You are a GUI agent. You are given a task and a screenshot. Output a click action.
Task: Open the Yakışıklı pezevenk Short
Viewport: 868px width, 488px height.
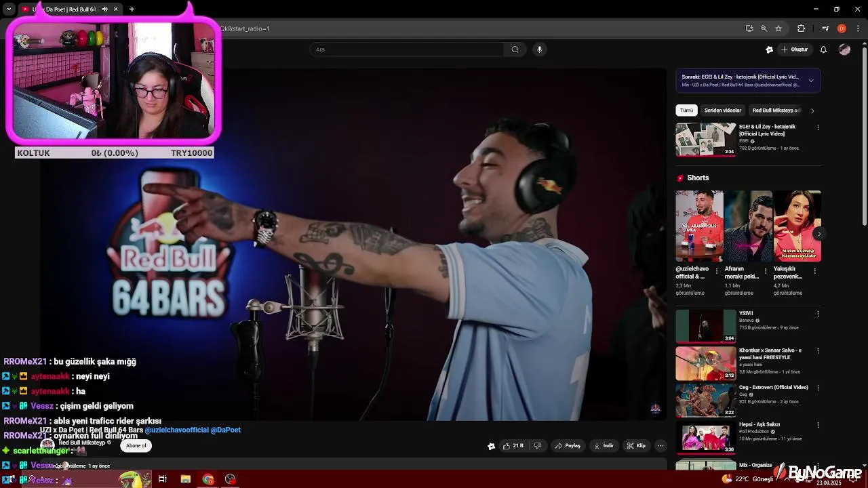797,226
